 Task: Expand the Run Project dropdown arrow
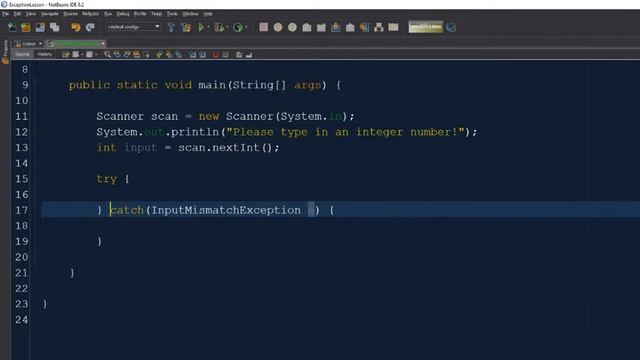208,27
